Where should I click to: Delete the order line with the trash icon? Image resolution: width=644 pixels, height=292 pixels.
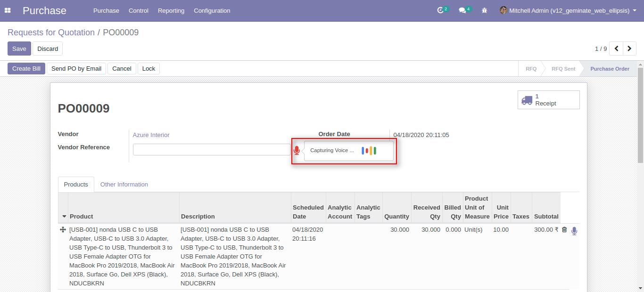click(x=564, y=230)
